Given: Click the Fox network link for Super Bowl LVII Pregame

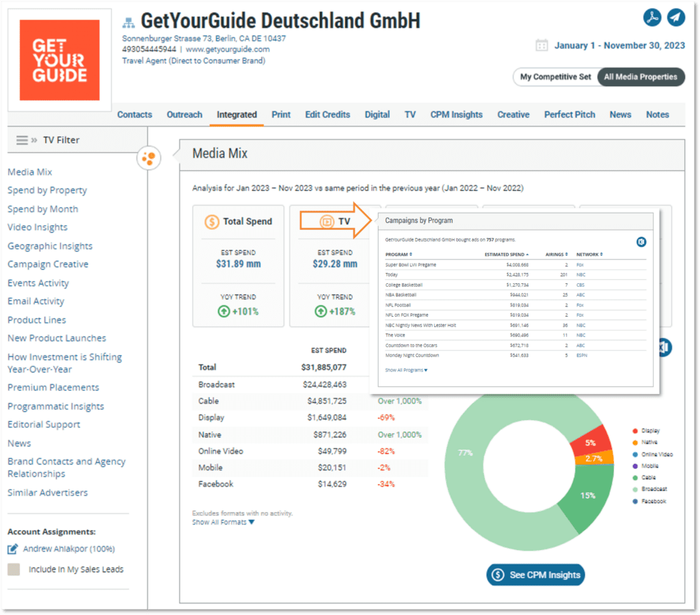Looking at the screenshot, I should click(580, 265).
